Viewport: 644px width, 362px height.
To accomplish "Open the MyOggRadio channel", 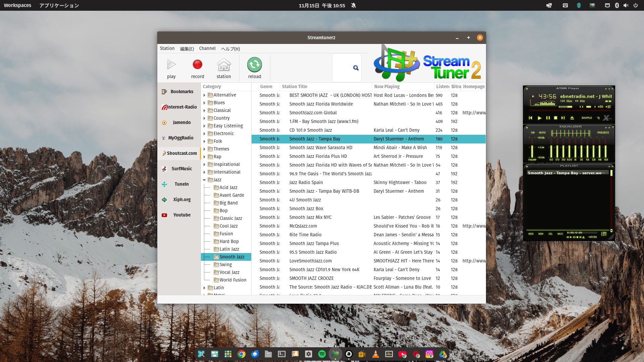I will click(178, 138).
